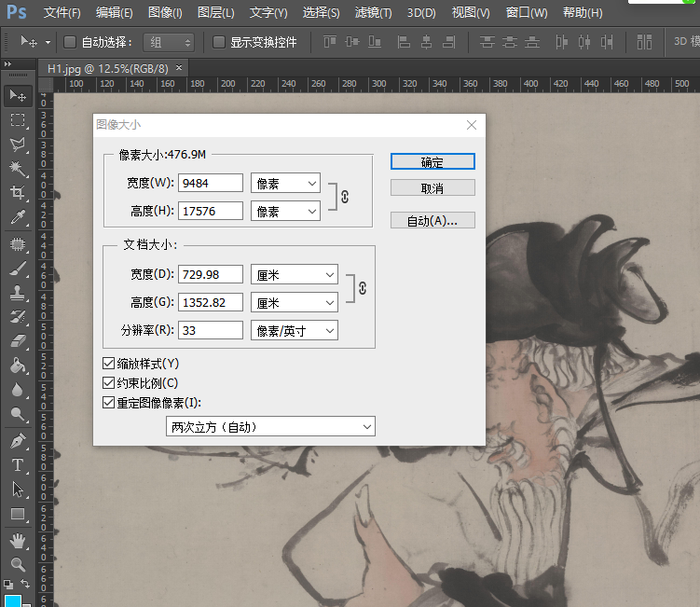Open the 视图(V) menu
The height and width of the screenshot is (607, 700).
[x=471, y=12]
